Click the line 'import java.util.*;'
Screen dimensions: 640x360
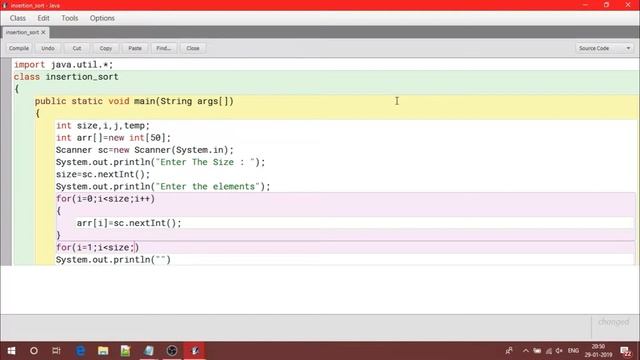tap(64, 64)
